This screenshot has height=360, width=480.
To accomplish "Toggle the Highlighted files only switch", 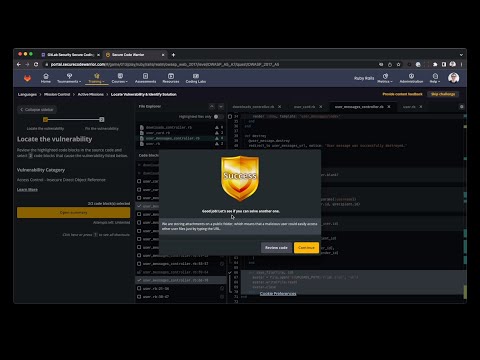I will click(x=218, y=117).
